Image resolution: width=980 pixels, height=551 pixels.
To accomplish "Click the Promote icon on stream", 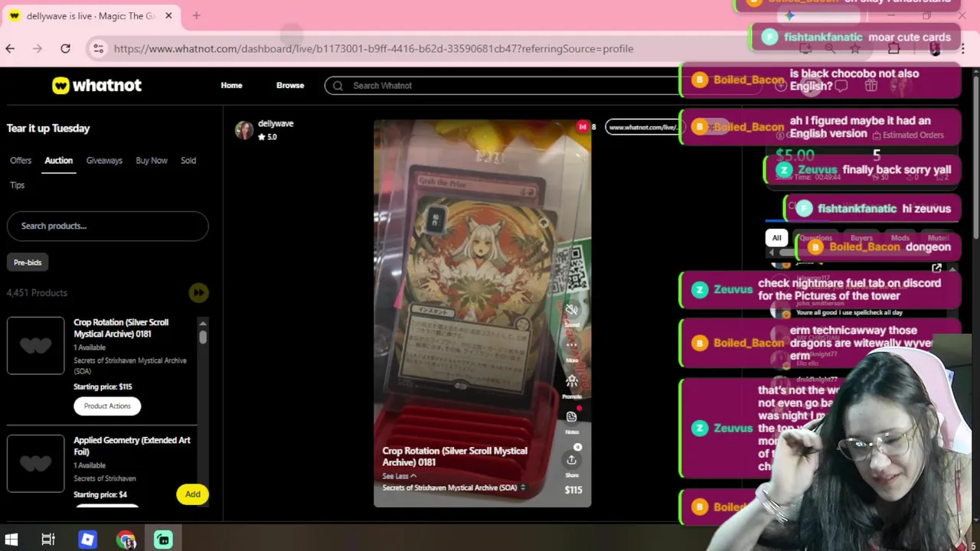I will 571,381.
